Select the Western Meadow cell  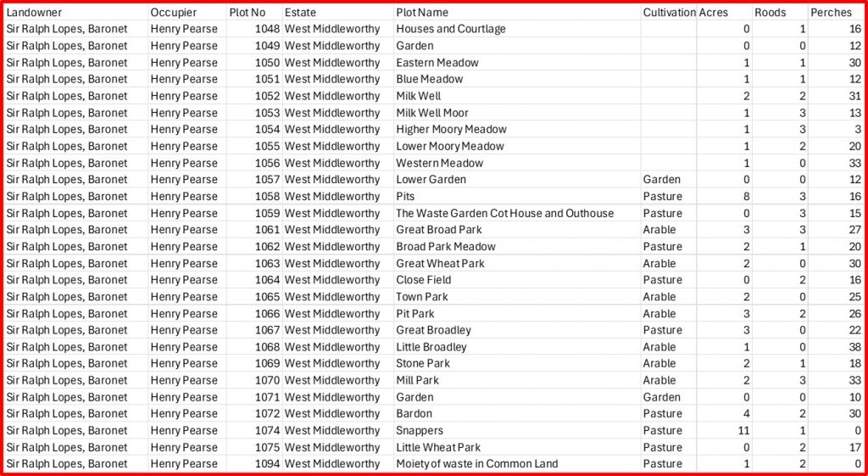pos(518,163)
